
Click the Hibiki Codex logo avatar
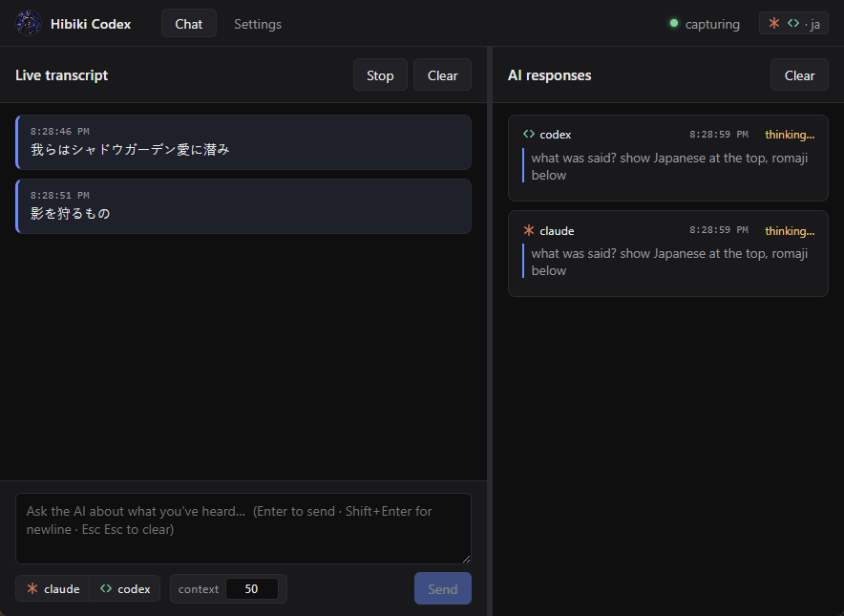[x=29, y=24]
